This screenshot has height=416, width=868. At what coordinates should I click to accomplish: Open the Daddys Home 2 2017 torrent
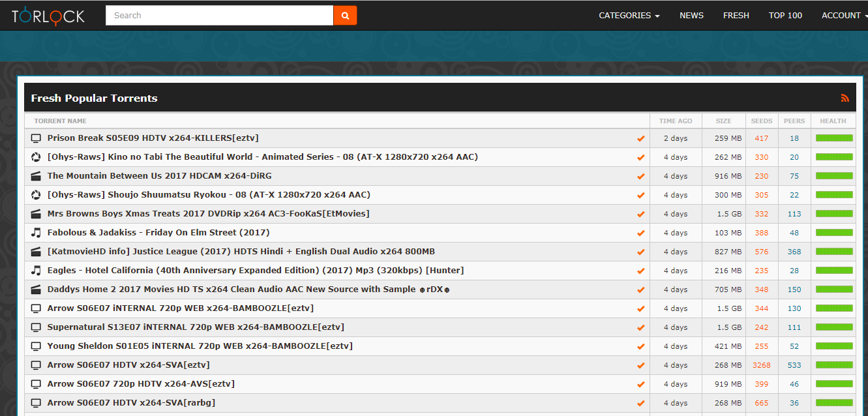248,290
